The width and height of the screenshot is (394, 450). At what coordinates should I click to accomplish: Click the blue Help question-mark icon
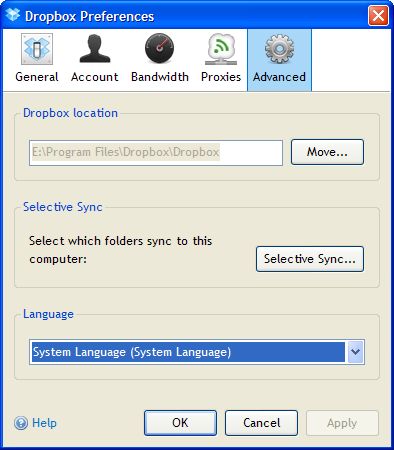21,423
